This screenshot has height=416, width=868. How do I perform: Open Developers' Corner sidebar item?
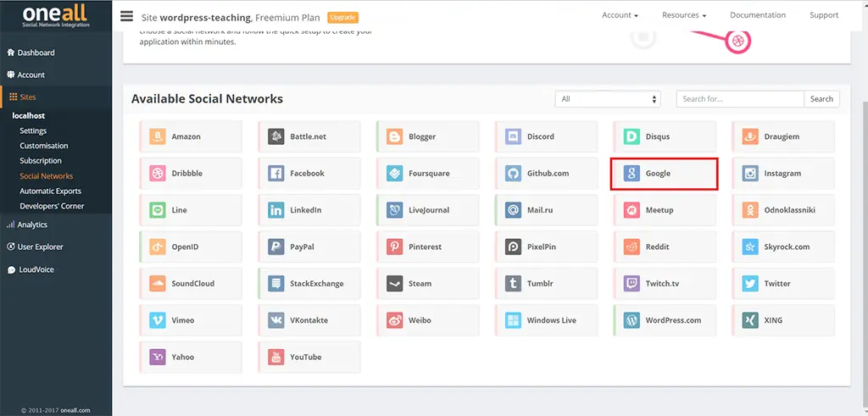coord(52,206)
